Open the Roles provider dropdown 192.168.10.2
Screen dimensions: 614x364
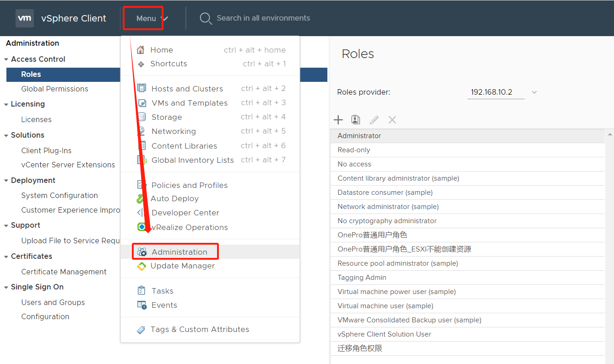click(x=503, y=92)
